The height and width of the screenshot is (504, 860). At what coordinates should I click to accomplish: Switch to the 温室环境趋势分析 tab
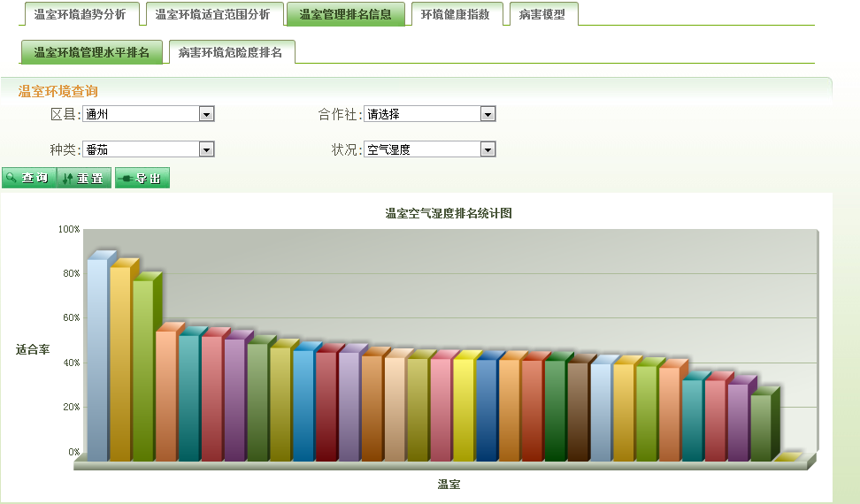coord(80,15)
